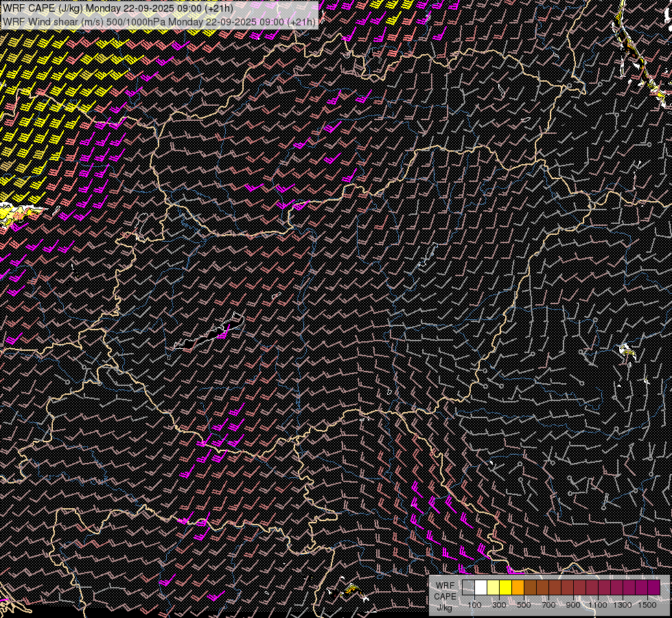Choose the orange CAPE legend swatch
Viewport: 672px width, 618px height.
click(518, 587)
